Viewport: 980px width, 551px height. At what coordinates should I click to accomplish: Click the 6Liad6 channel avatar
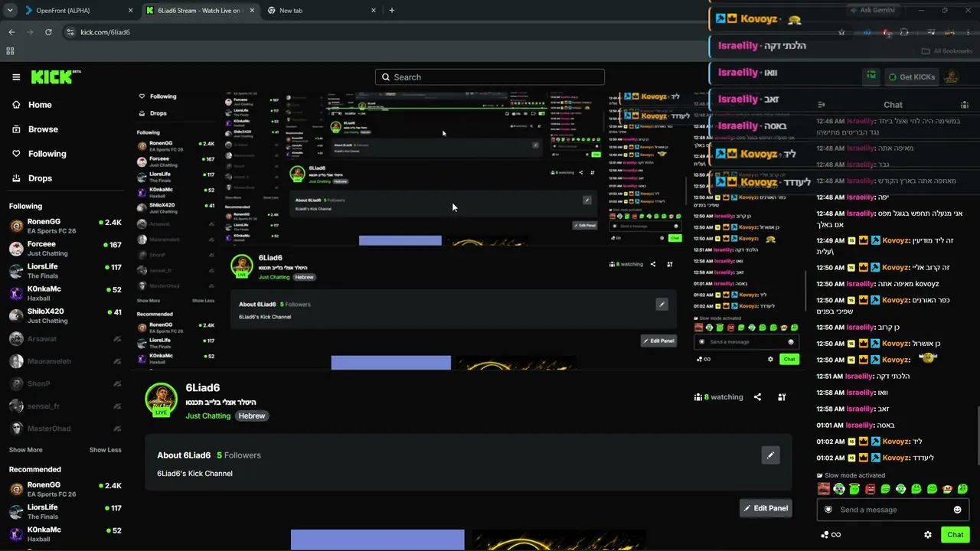coord(162,399)
